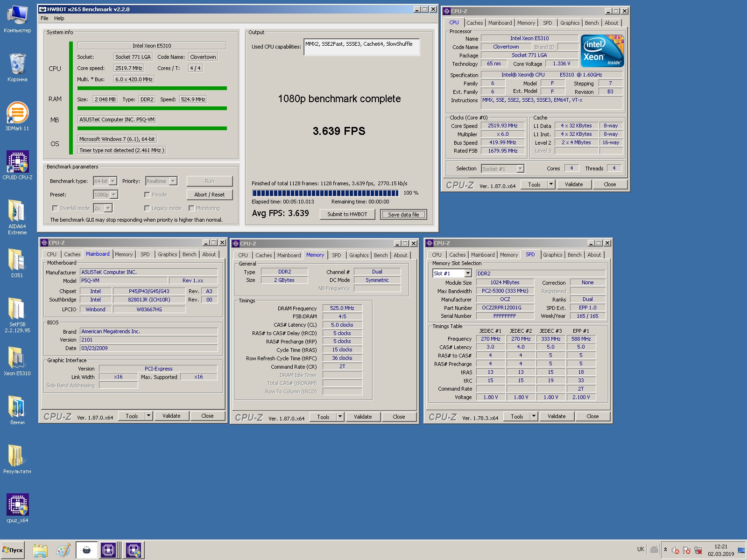747x560 pixels.
Task: Click the benchmark 100% progress bar
Action: point(325,193)
